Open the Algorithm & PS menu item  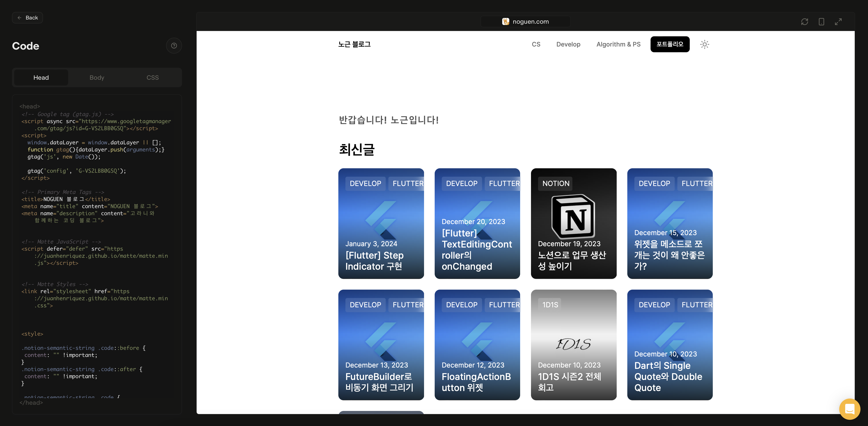[x=618, y=45]
